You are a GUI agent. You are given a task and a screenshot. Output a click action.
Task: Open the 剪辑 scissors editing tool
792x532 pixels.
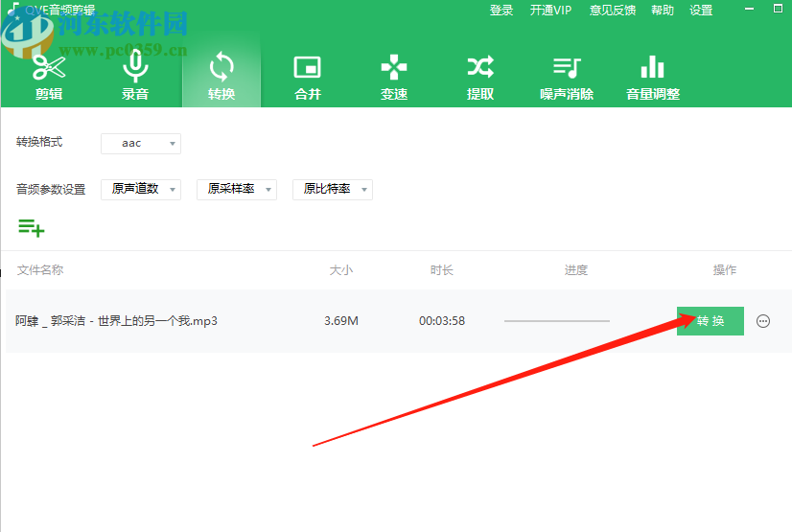[49, 78]
